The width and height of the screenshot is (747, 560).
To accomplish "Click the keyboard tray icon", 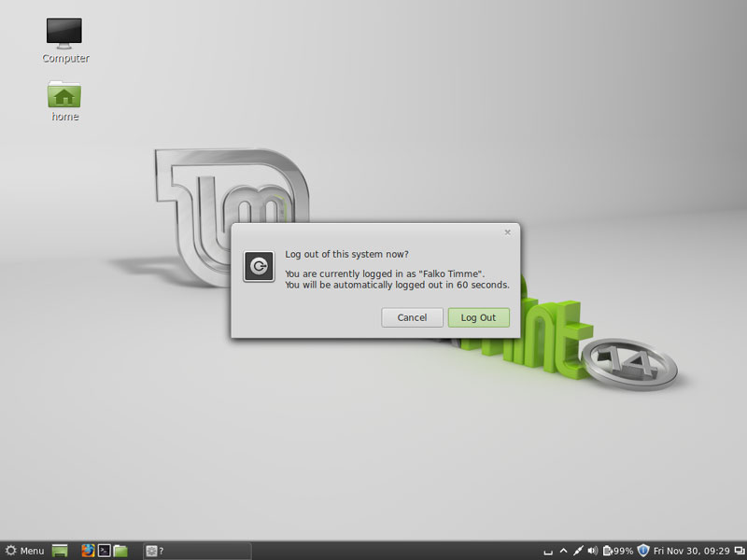I will [x=548, y=552].
